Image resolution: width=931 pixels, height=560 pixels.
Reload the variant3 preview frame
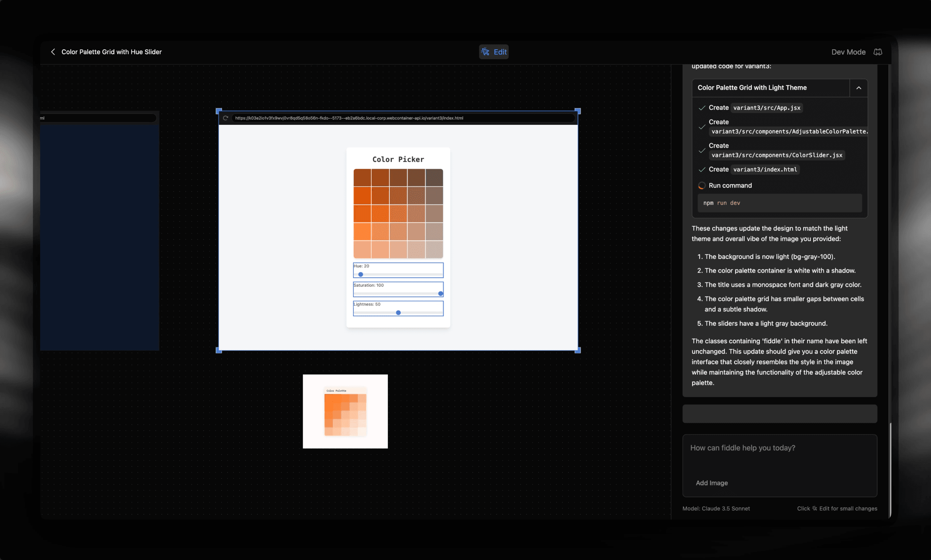pyautogui.click(x=225, y=118)
